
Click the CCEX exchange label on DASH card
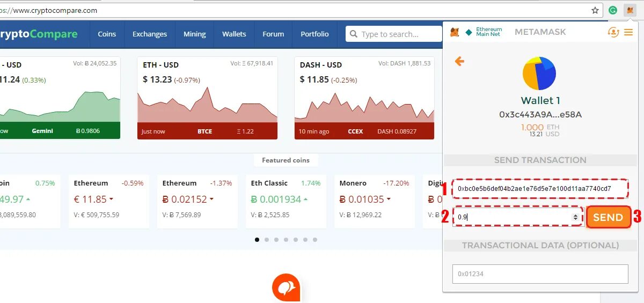pos(355,131)
